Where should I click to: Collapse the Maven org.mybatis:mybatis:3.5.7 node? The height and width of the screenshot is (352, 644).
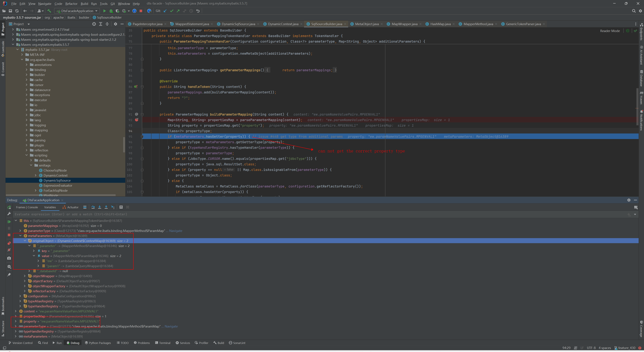click(13, 44)
